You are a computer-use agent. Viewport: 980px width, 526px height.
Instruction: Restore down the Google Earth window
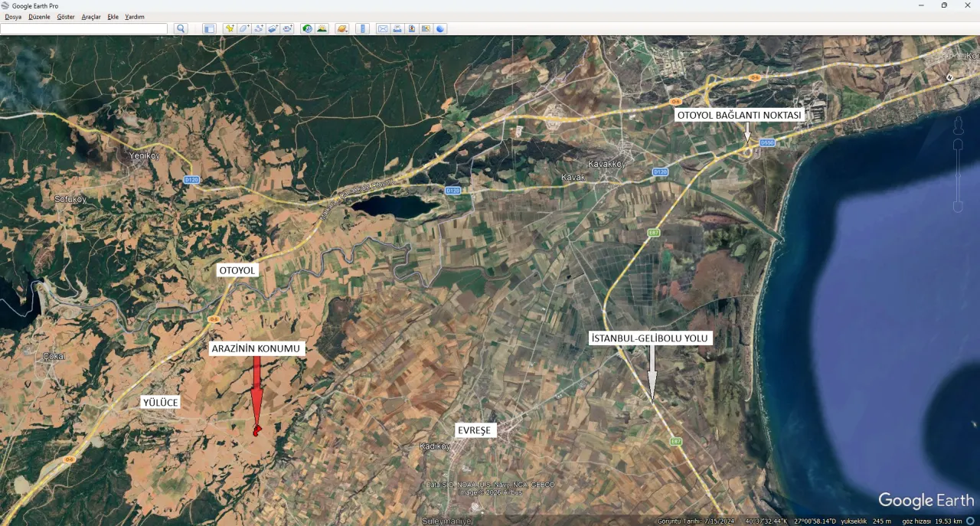944,5
